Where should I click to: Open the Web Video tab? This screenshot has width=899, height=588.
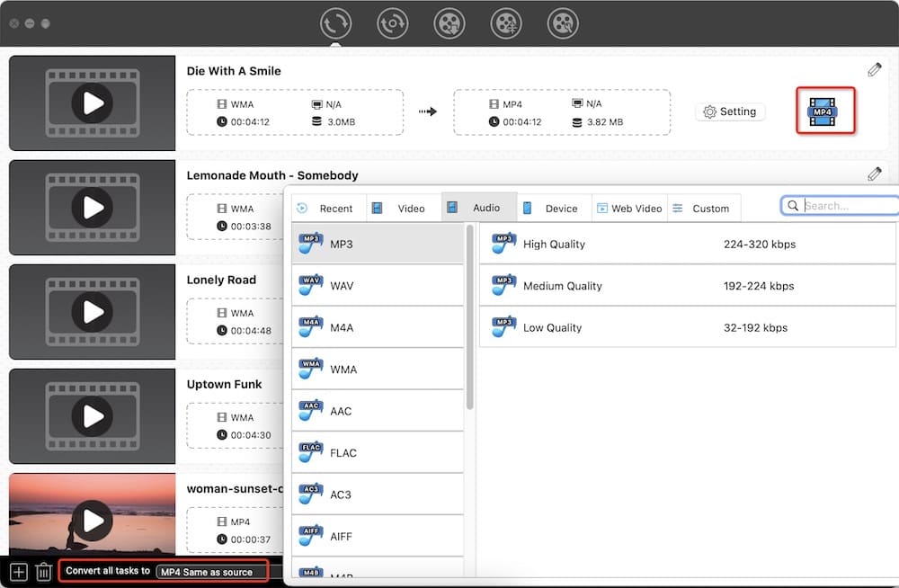coord(628,208)
